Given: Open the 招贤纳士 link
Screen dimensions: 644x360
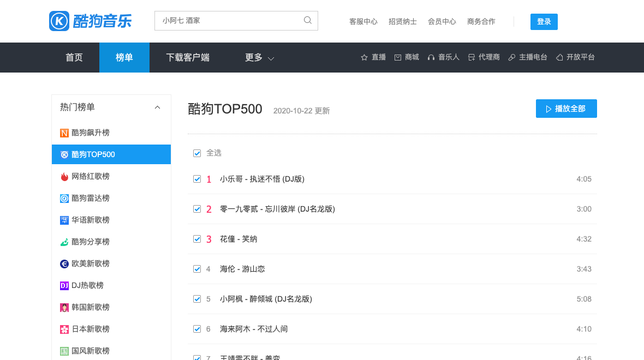Looking at the screenshot, I should tap(403, 21).
